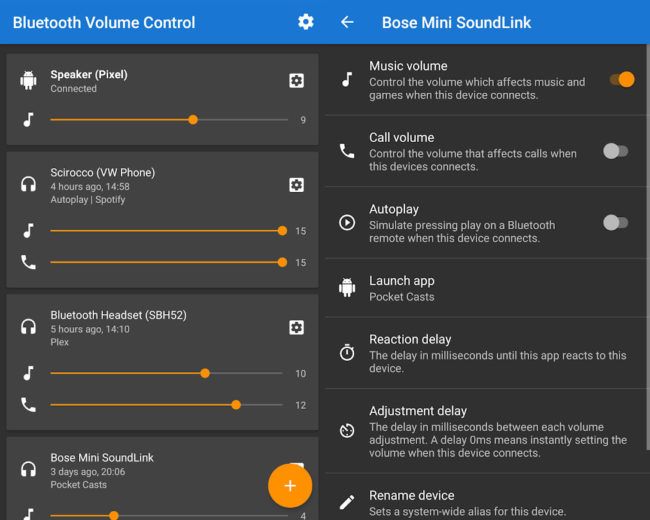Viewport: 650px width, 520px height.
Task: Open the Rename device setting
Action: [485, 499]
